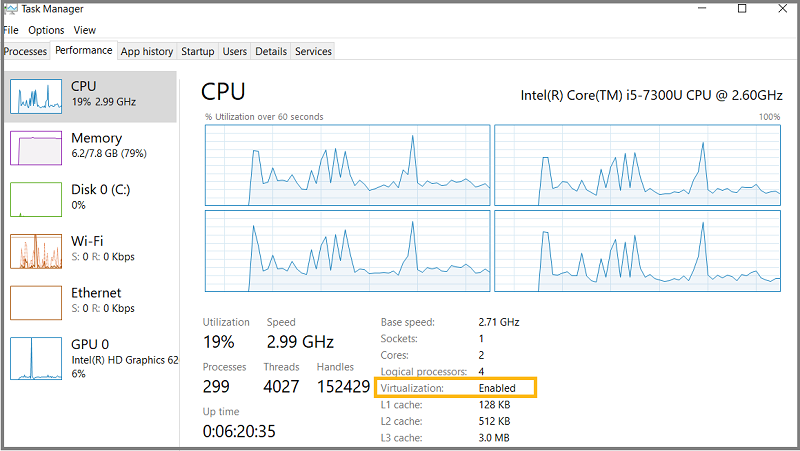This screenshot has height=451, width=800.
Task: Open the View menu
Action: pos(84,30)
